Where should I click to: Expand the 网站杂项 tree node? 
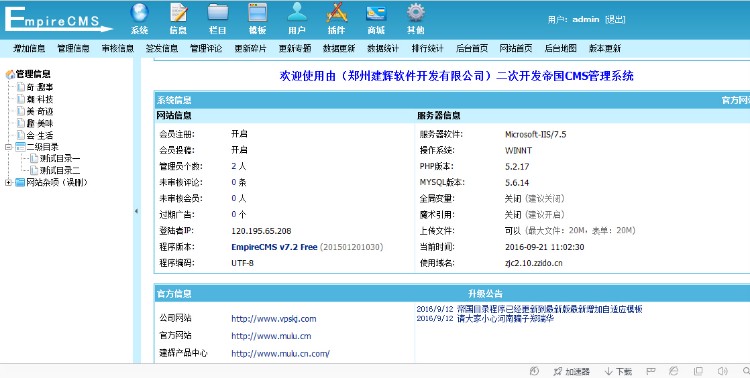click(8, 182)
